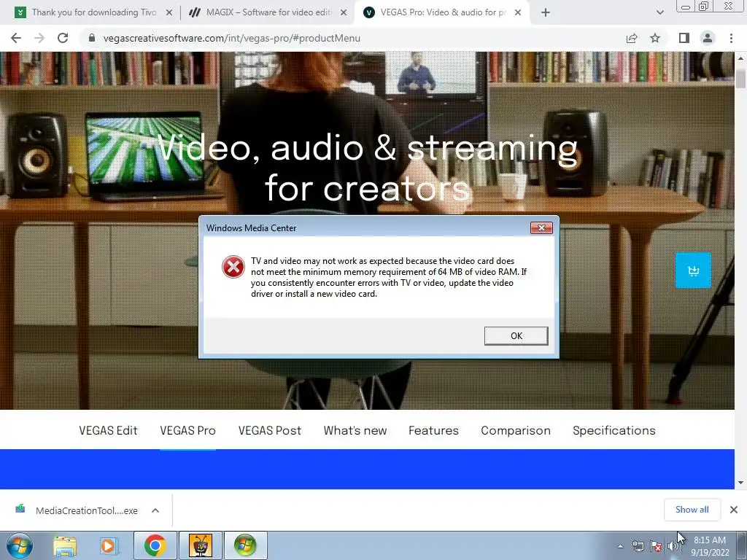This screenshot has width=747, height=560.
Task: Click the page's vertical scrollbar thumb
Action: [740, 79]
